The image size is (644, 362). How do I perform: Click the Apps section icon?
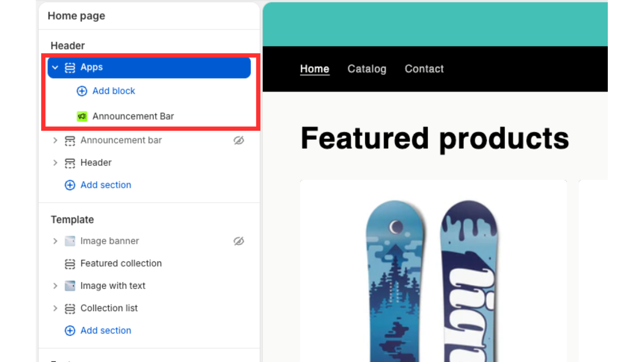pyautogui.click(x=70, y=68)
